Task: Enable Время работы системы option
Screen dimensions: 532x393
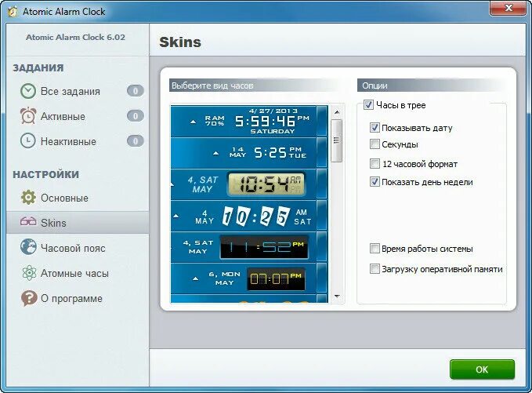Action: 375,249
